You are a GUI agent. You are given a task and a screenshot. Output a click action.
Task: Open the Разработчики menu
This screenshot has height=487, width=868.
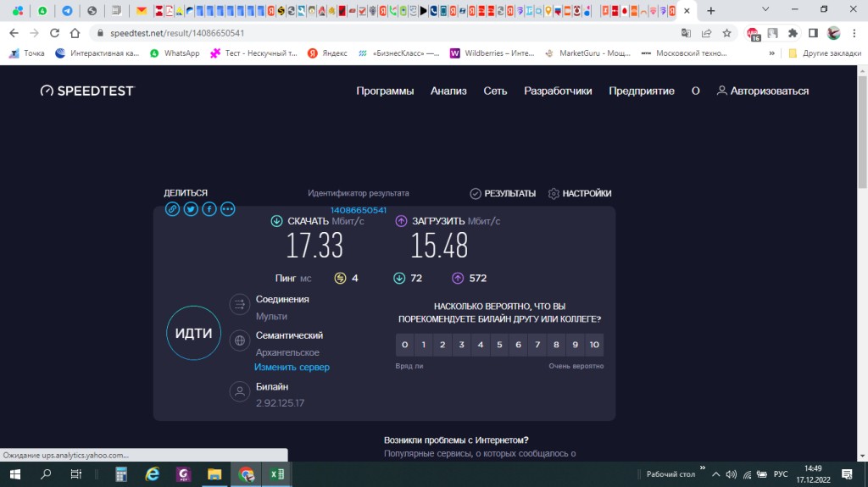tap(558, 91)
